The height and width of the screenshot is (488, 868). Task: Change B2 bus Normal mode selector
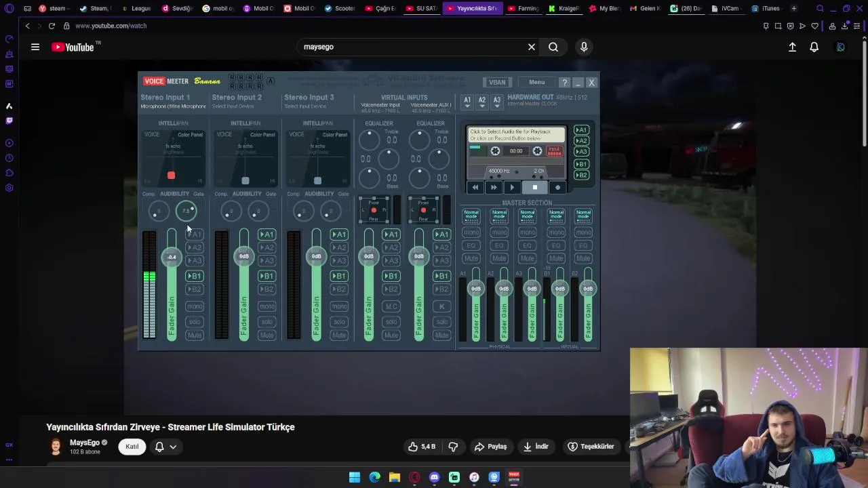point(583,216)
